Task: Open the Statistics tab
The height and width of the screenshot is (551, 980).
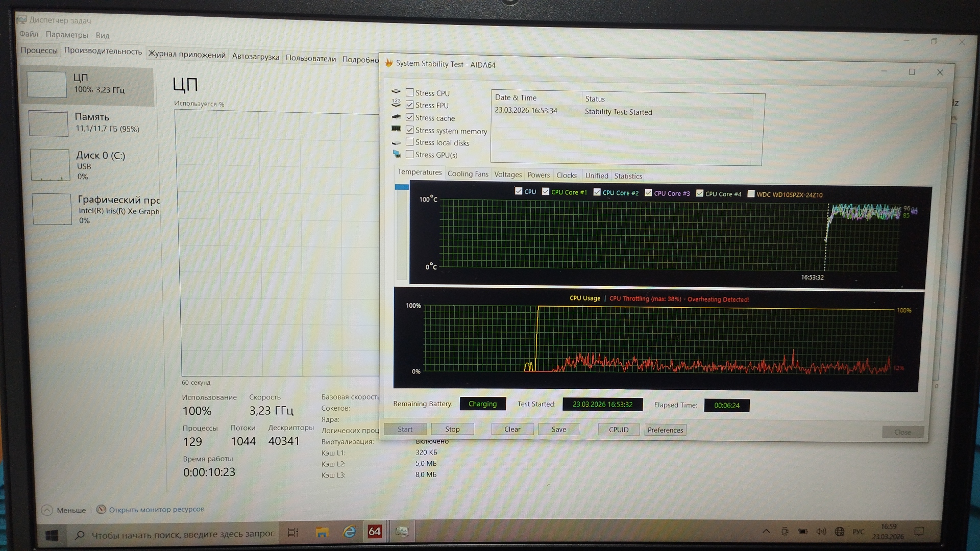Action: pos(628,176)
